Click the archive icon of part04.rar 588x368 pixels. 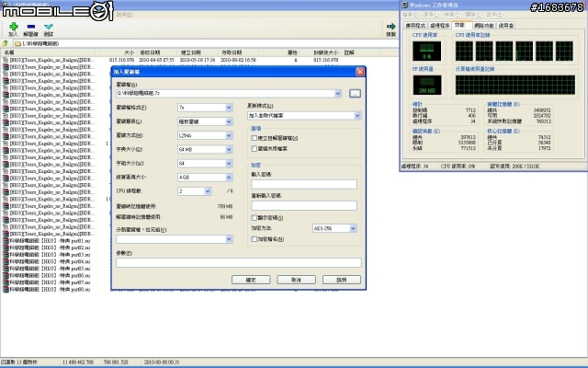[x=6, y=261]
